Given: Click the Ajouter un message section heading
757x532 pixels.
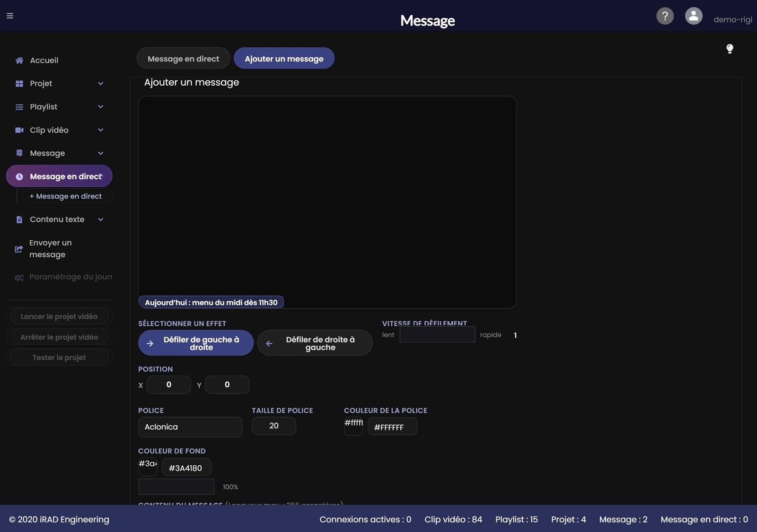Looking at the screenshot, I should [x=192, y=82].
